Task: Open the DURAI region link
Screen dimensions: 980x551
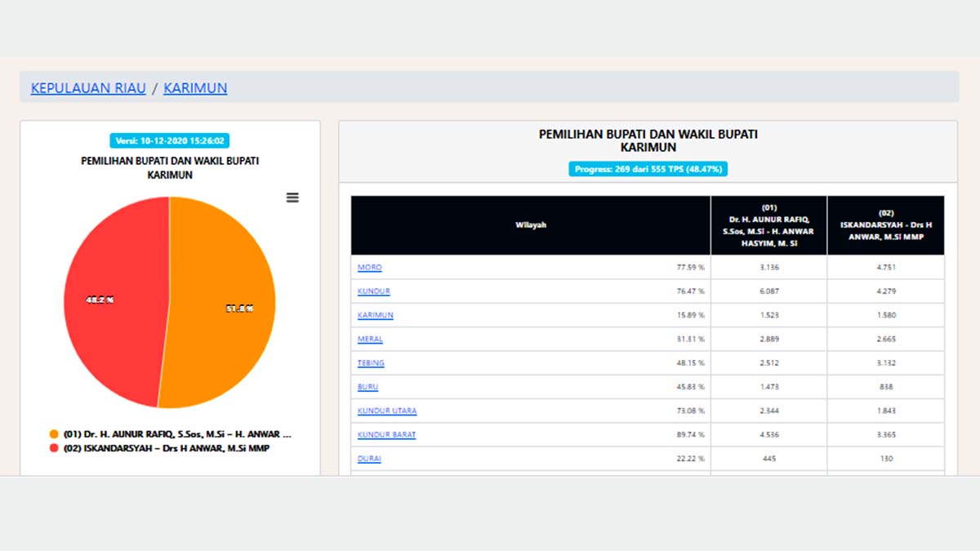Action: [369, 459]
